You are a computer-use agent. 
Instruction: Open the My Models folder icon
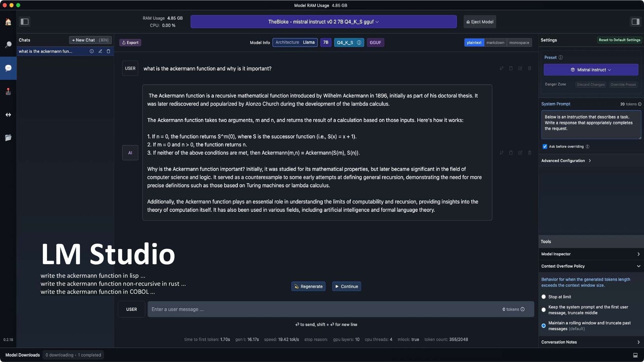[8, 138]
